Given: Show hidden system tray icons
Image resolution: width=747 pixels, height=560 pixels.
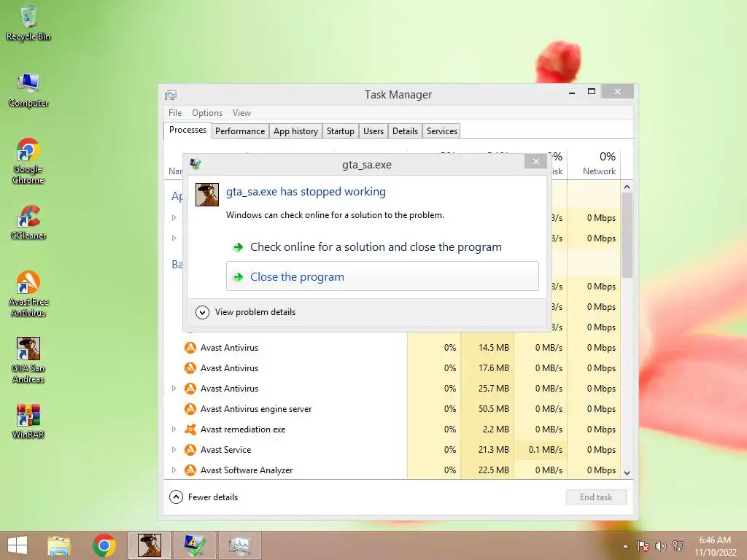Looking at the screenshot, I should click(x=625, y=546).
